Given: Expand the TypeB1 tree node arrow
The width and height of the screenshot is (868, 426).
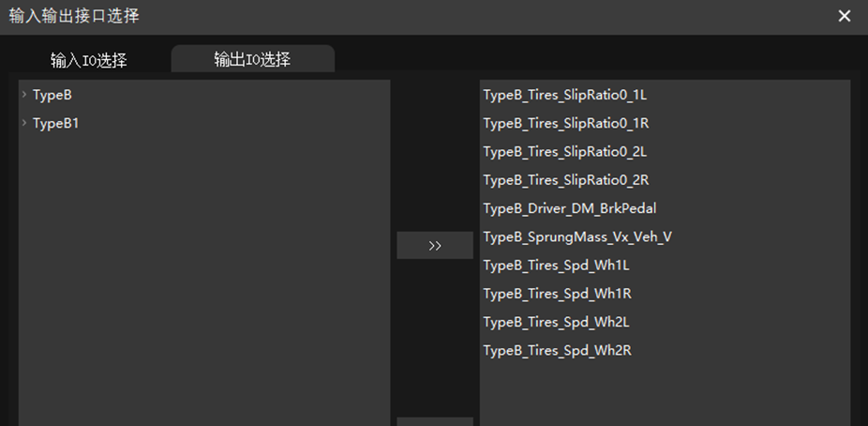Looking at the screenshot, I should click(x=24, y=123).
